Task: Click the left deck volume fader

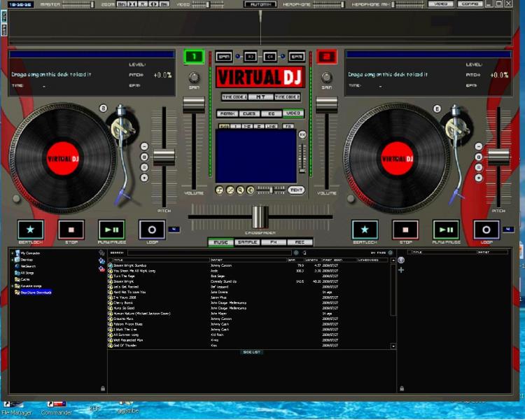Action: pos(193,105)
